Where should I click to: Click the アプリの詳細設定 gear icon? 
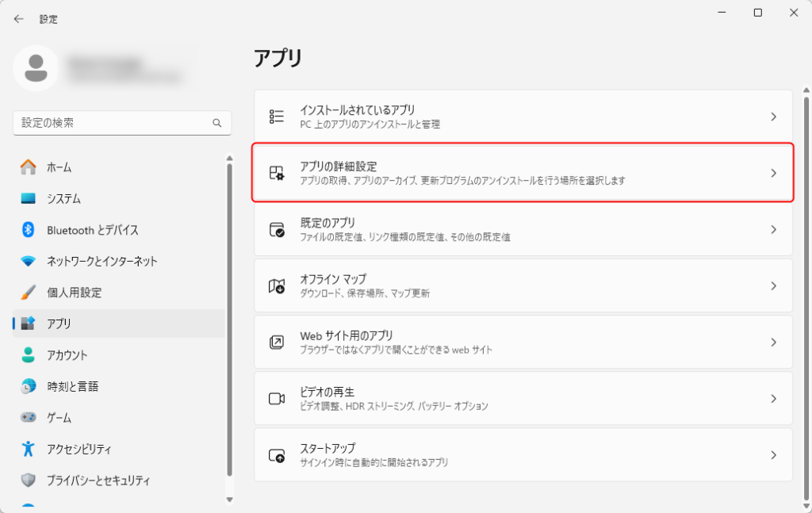(277, 173)
